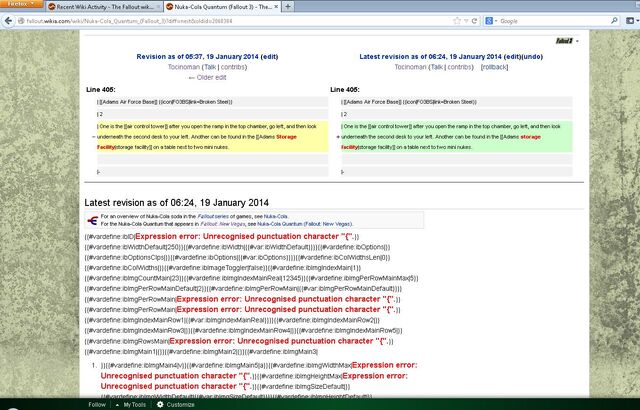Reload the page with the refresh icon
Viewport: 640px width, 410px height.
click(474, 21)
